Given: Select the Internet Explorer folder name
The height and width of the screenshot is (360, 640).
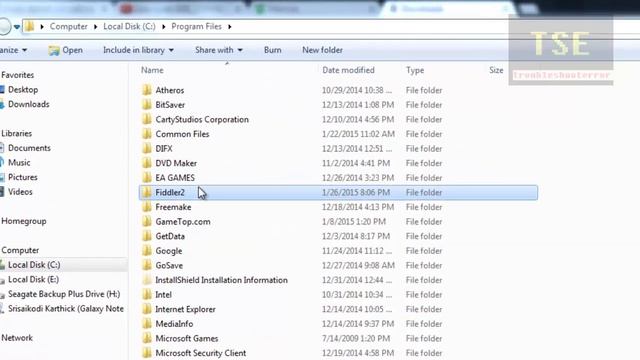Looking at the screenshot, I should click(x=185, y=309).
